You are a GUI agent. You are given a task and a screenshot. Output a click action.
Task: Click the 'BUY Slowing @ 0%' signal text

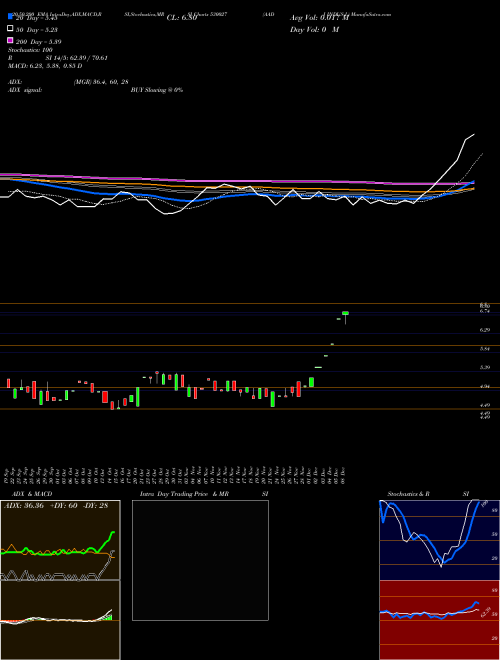[157, 90]
